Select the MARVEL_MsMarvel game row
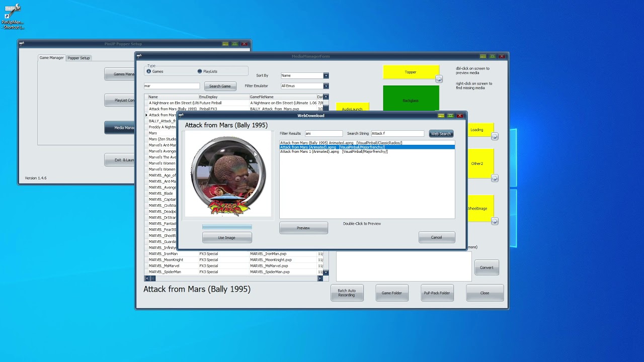Viewport: 644px width, 362px height. coord(232,266)
